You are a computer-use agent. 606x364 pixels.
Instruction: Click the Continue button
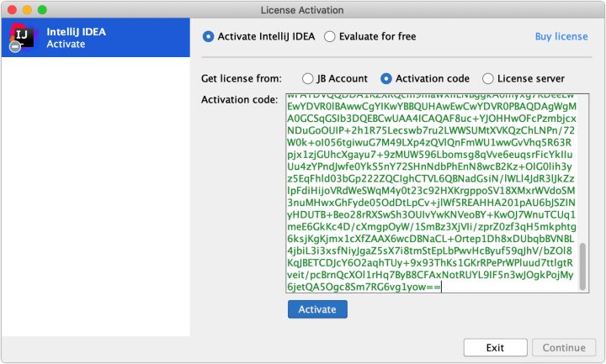[x=563, y=347]
